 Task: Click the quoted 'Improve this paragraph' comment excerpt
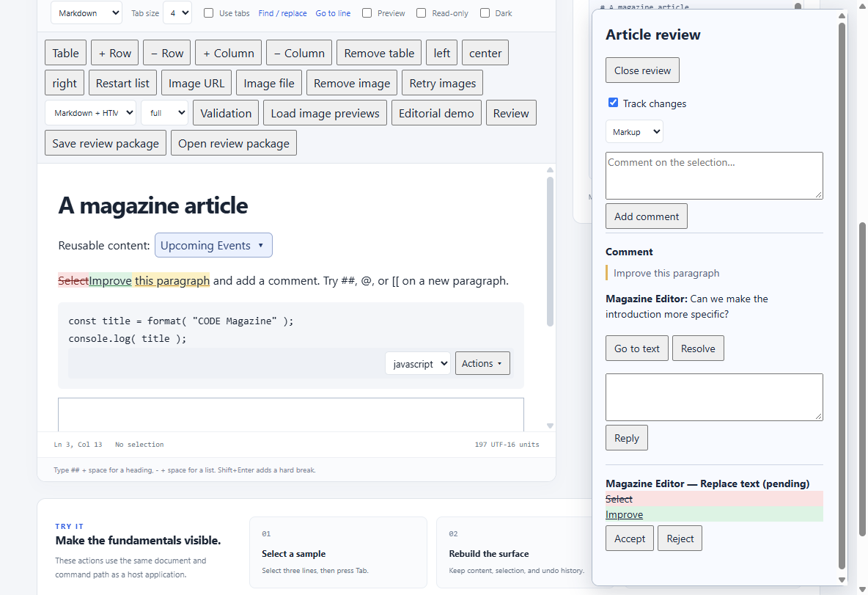[x=666, y=273]
